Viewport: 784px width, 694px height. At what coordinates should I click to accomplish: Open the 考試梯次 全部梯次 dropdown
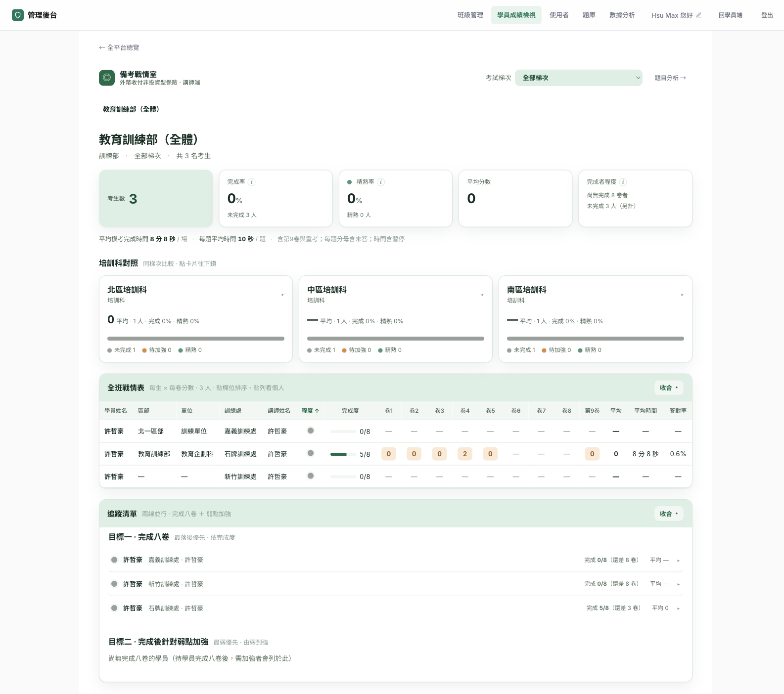[579, 78]
